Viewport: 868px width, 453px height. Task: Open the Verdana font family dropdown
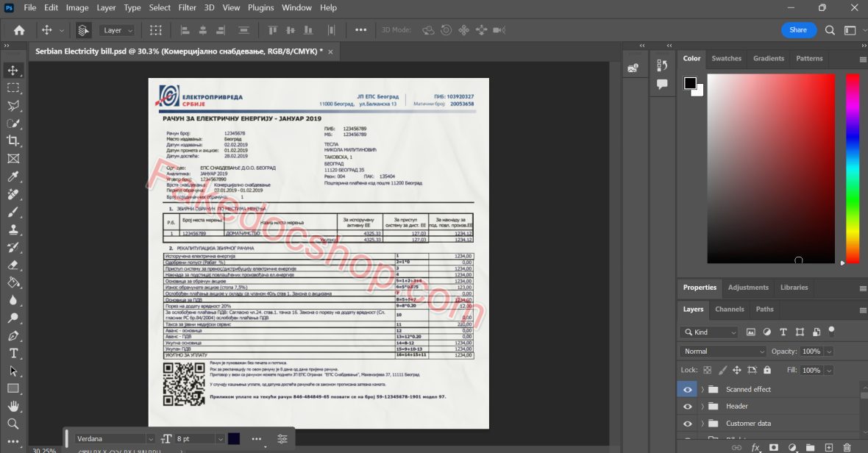point(114,439)
